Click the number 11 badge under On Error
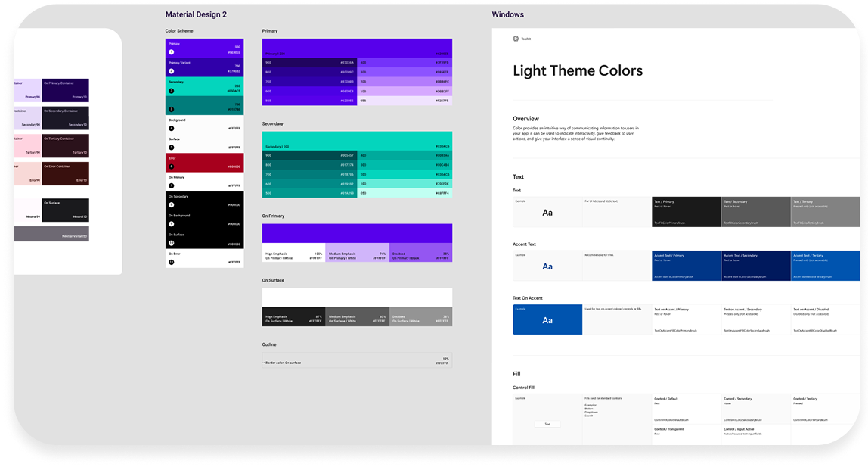Viewport: 868px width, 467px height. (171, 262)
